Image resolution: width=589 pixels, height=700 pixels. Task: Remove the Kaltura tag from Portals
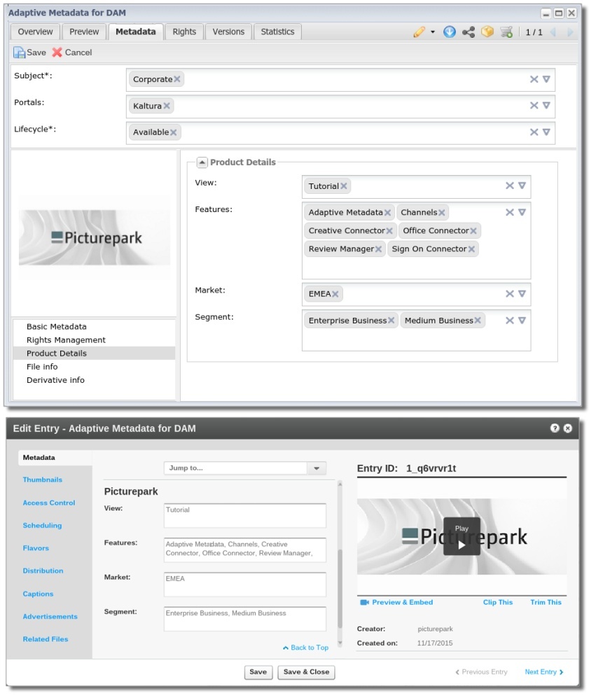click(x=167, y=106)
